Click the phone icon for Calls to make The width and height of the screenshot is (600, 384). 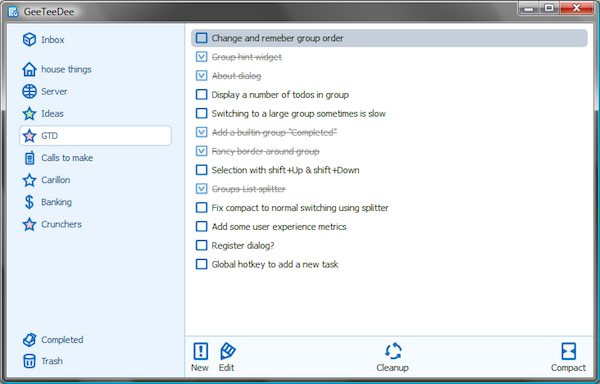click(29, 158)
